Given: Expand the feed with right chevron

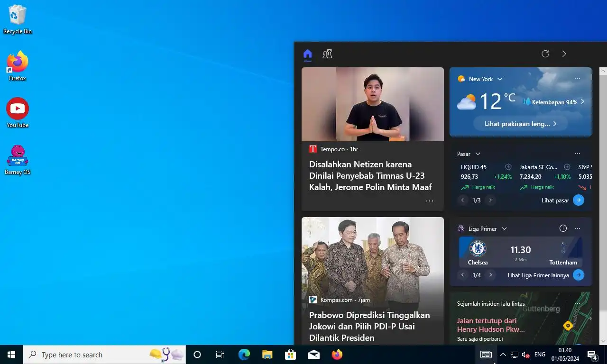Looking at the screenshot, I should coord(564,54).
